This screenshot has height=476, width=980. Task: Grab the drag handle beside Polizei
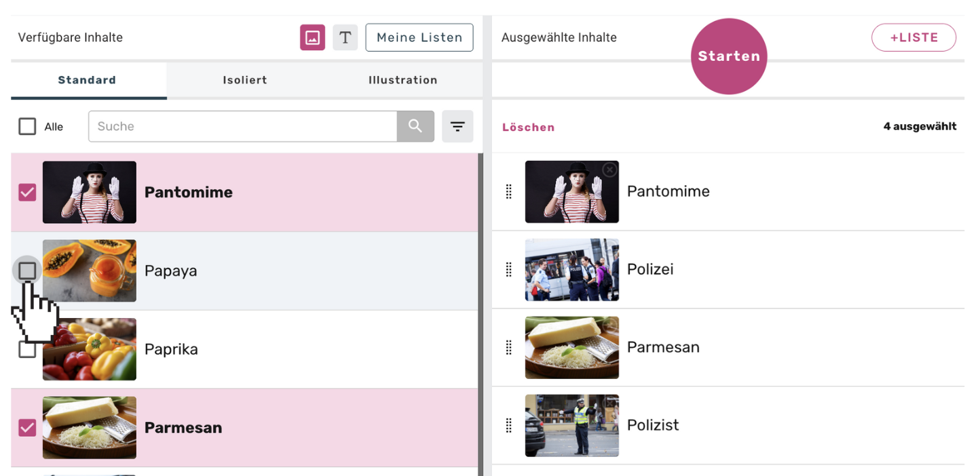509,270
